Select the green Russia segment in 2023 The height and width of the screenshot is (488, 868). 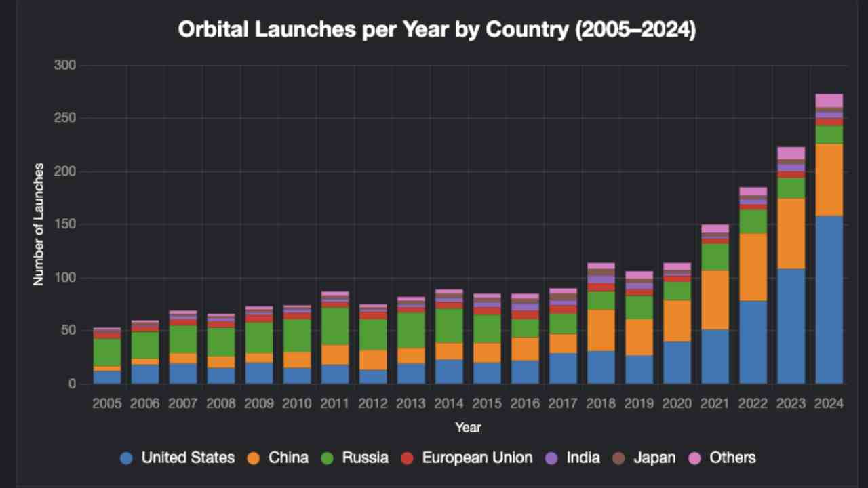pos(791,188)
